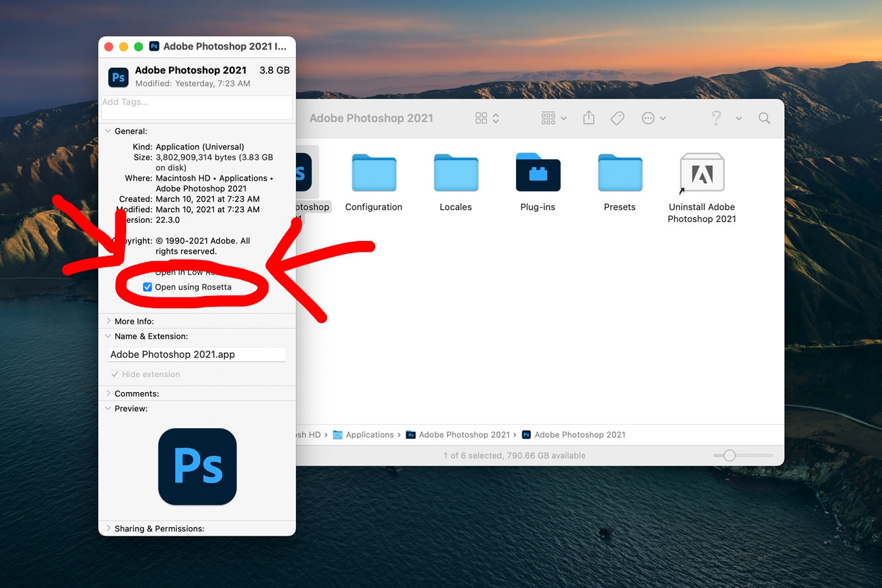Click the Kind value Application (Universal)
This screenshot has width=882, height=588.
(x=200, y=147)
